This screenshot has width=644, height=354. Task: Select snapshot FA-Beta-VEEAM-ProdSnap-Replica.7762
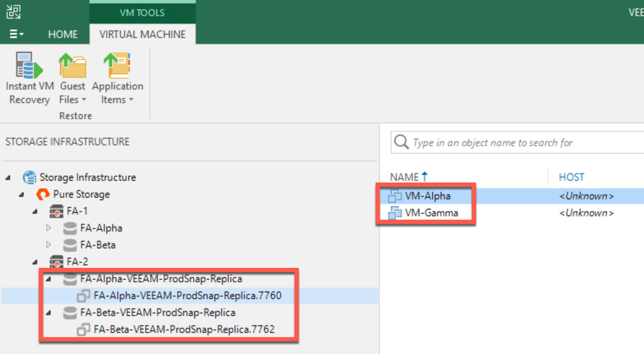(184, 329)
